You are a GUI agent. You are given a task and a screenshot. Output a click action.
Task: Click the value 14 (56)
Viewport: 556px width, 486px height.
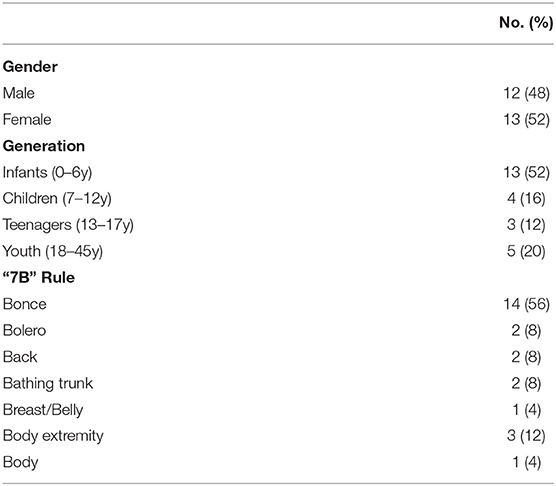pos(527,304)
